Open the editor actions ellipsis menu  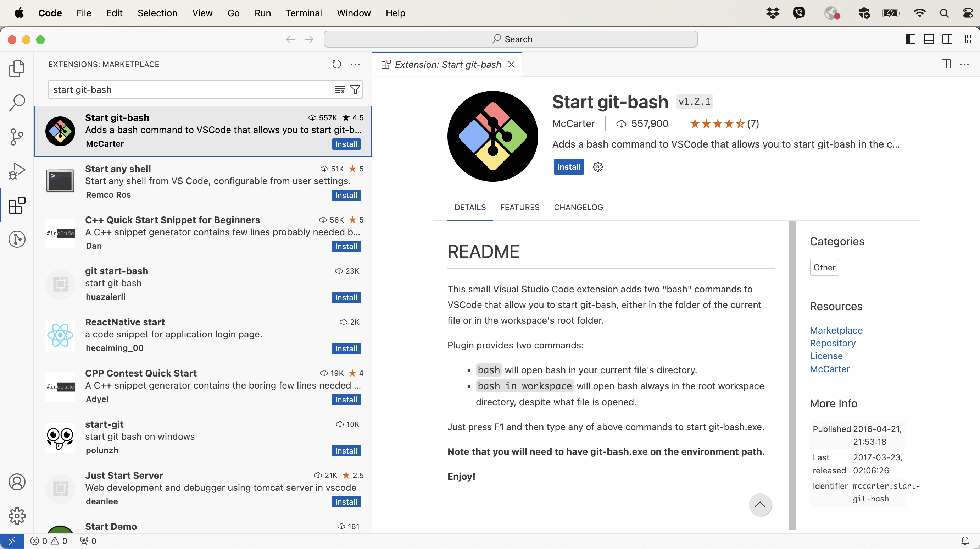(x=965, y=64)
